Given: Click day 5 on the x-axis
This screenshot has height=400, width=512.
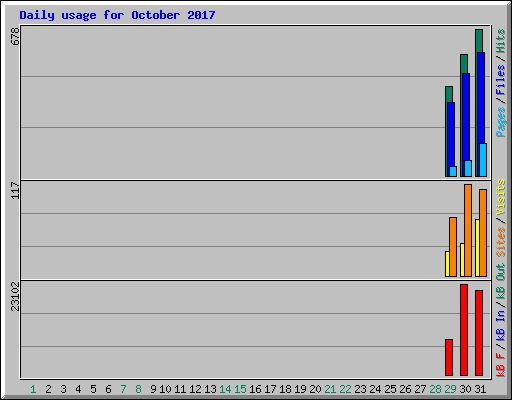Looking at the screenshot, I should click(93, 389).
